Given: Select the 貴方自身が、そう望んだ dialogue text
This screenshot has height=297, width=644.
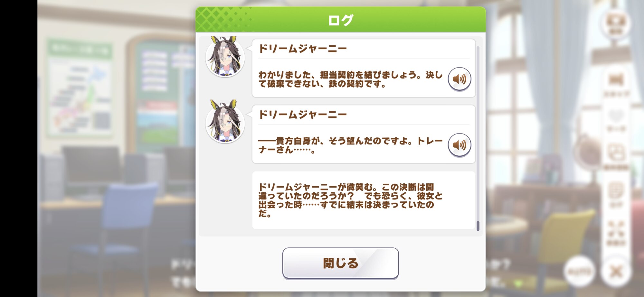Looking at the screenshot, I should coord(350,145).
